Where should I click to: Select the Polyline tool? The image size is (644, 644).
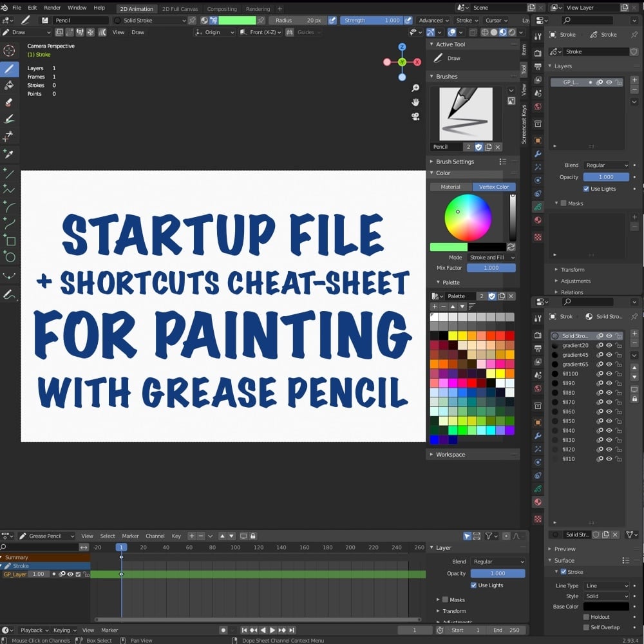coord(9,190)
